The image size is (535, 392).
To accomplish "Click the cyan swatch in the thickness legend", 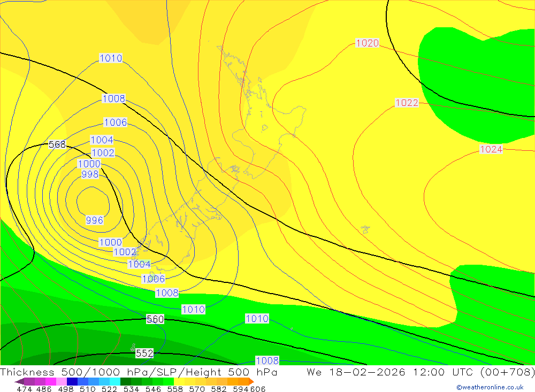I will click(115, 381).
